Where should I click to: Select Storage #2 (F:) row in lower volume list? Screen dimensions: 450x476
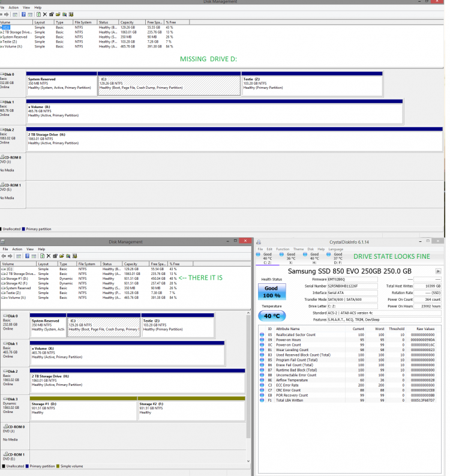pos(90,283)
